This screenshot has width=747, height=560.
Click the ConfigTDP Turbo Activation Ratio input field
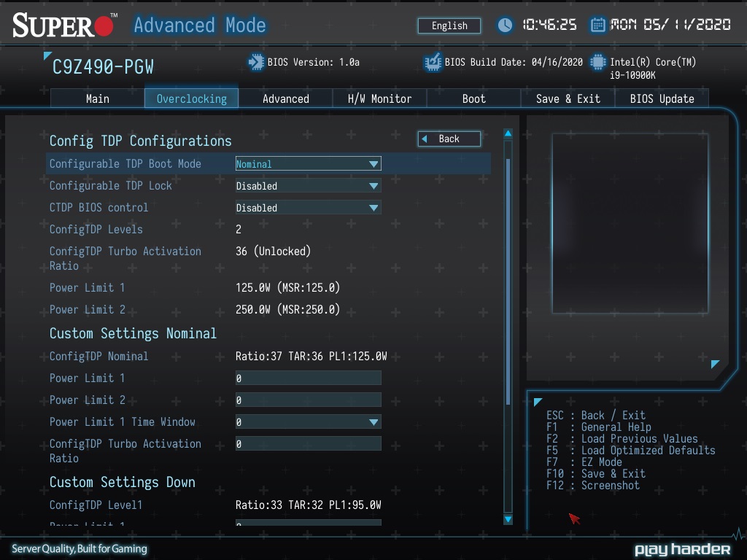pyautogui.click(x=308, y=444)
